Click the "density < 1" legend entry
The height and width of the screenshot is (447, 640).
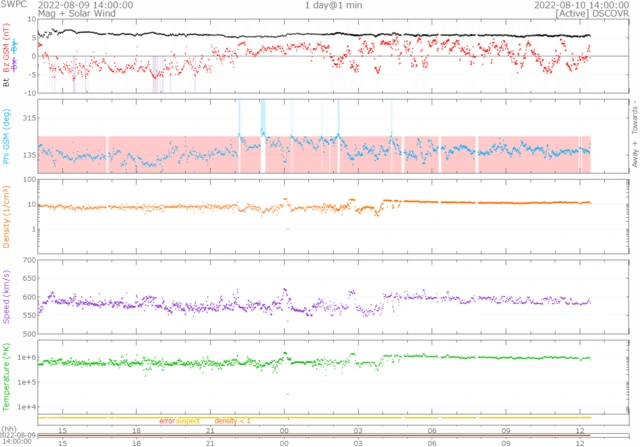pyautogui.click(x=232, y=420)
